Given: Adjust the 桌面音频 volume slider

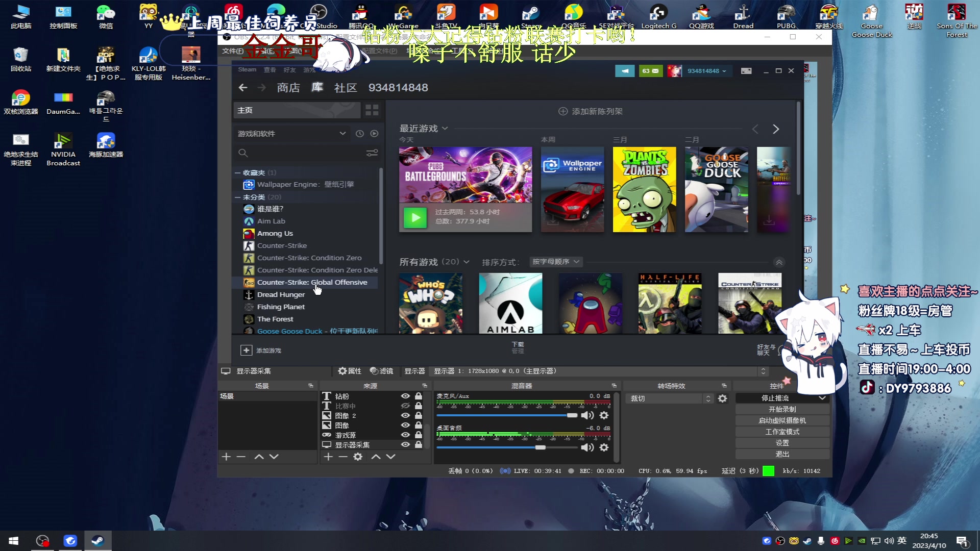Looking at the screenshot, I should pyautogui.click(x=540, y=447).
